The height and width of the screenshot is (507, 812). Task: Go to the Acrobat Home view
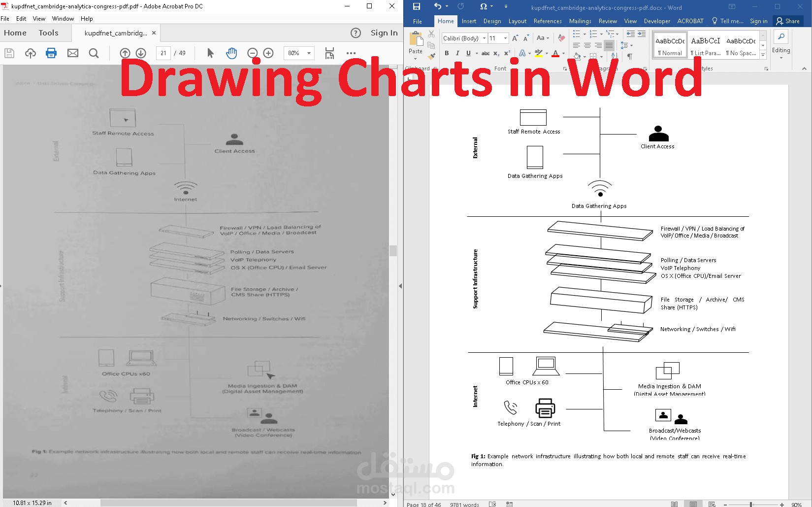click(15, 33)
